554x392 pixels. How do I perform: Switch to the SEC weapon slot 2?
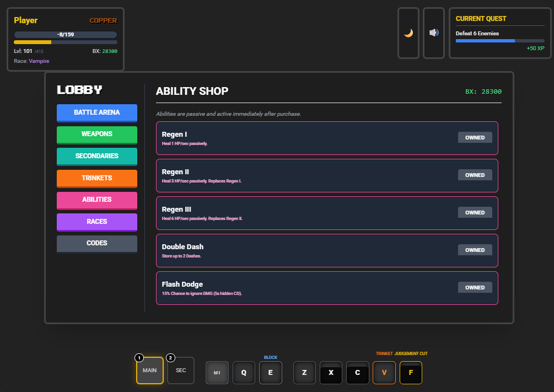coord(181,370)
